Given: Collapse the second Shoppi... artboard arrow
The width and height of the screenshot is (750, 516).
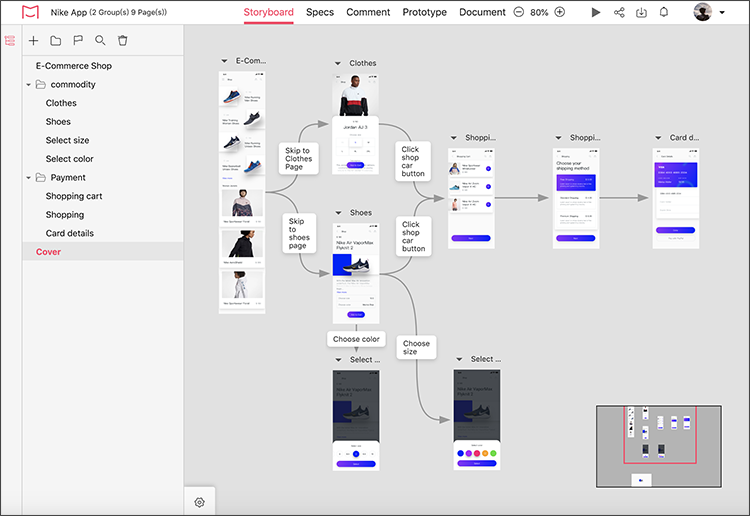Looking at the screenshot, I should [x=558, y=138].
